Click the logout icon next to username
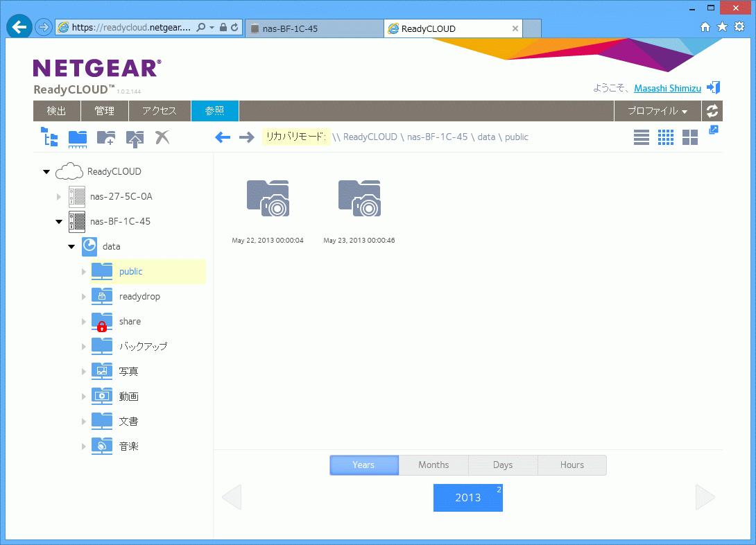This screenshot has width=756, height=545. coord(713,88)
